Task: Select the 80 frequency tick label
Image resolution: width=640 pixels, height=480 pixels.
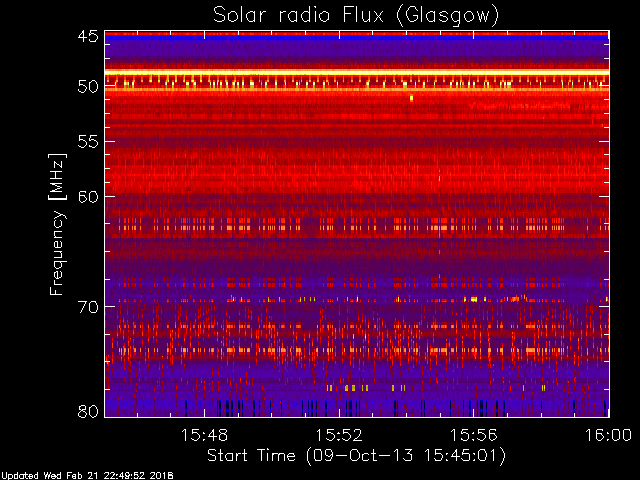Action: click(x=88, y=411)
